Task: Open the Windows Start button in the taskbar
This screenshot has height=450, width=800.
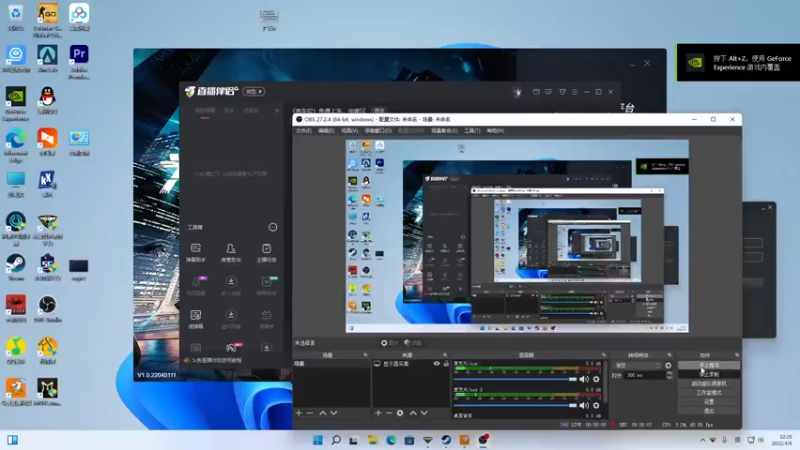Action: [317, 440]
